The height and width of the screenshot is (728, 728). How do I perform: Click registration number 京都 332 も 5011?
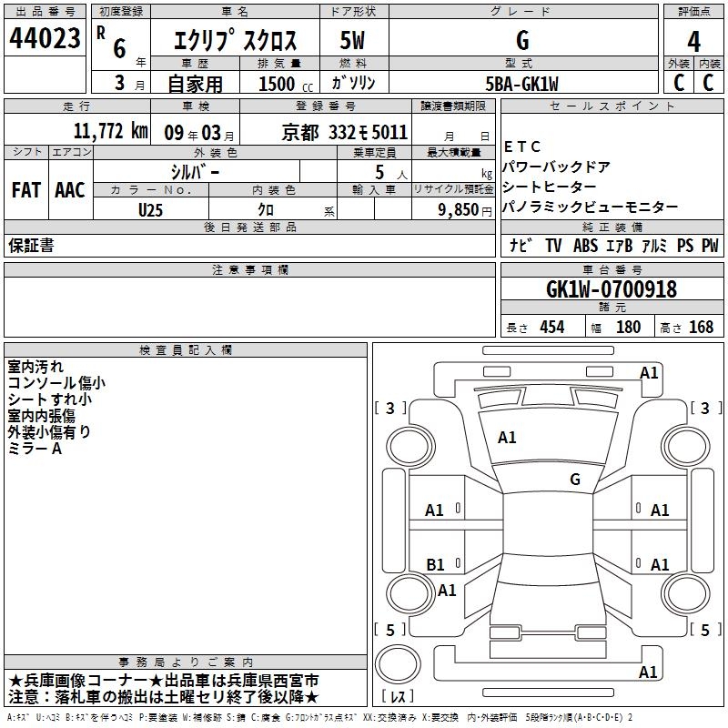click(x=345, y=133)
